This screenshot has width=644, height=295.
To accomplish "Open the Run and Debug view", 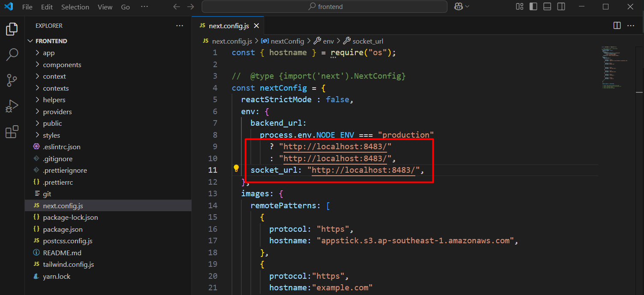I will (12, 106).
